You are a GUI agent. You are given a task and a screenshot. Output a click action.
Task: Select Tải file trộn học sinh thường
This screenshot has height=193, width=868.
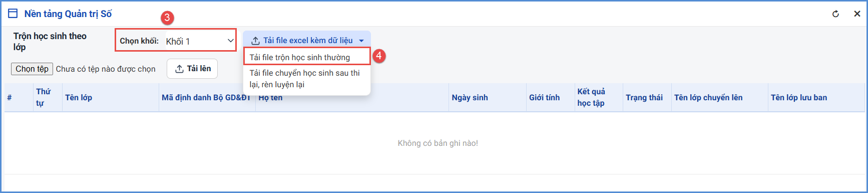tap(307, 57)
